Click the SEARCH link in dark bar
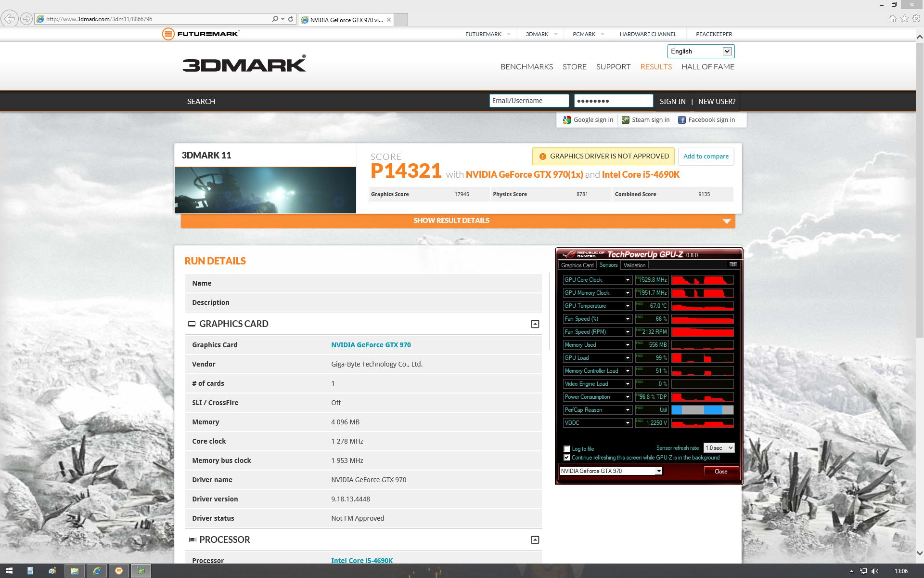 click(201, 102)
